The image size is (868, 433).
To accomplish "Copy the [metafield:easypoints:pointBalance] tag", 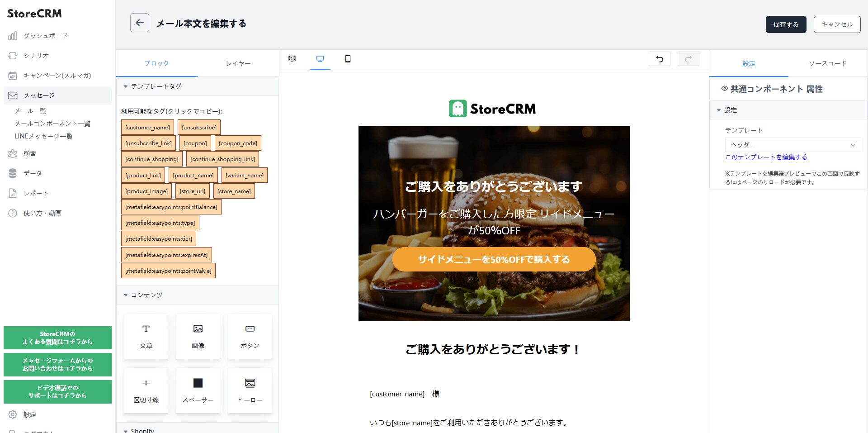I will pyautogui.click(x=171, y=207).
